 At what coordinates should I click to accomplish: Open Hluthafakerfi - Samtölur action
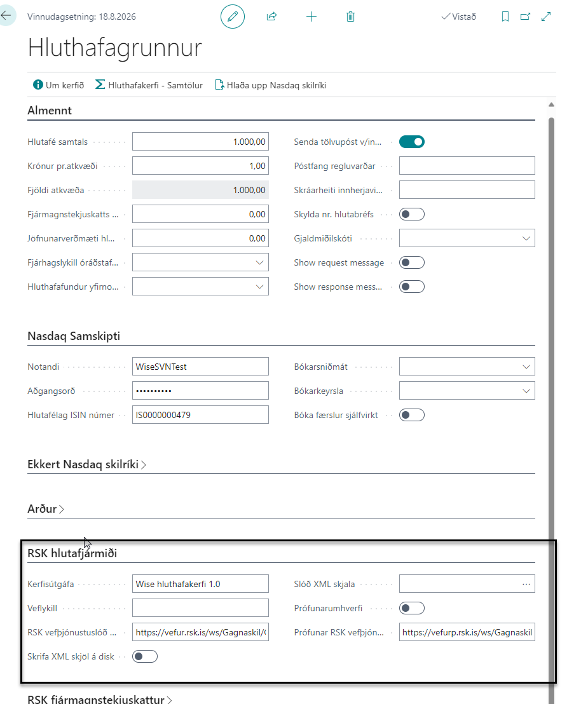(149, 85)
